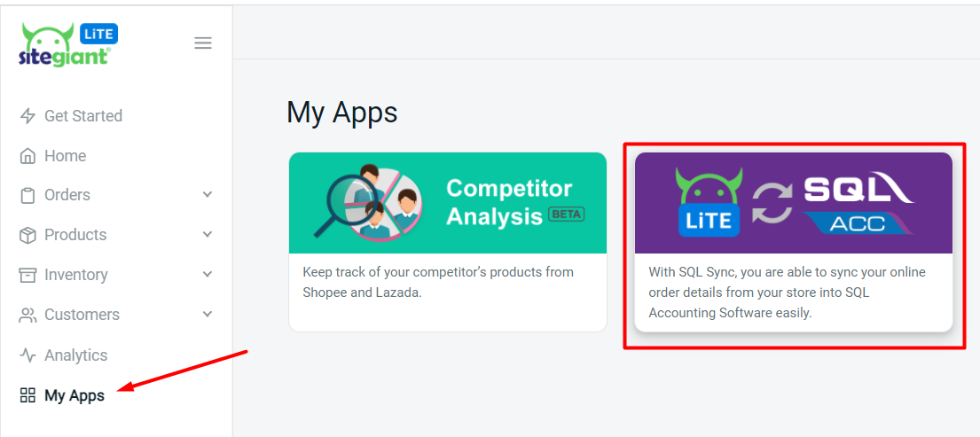The image size is (980, 437).
Task: Select My Apps in the sidebar
Action: coord(74,395)
